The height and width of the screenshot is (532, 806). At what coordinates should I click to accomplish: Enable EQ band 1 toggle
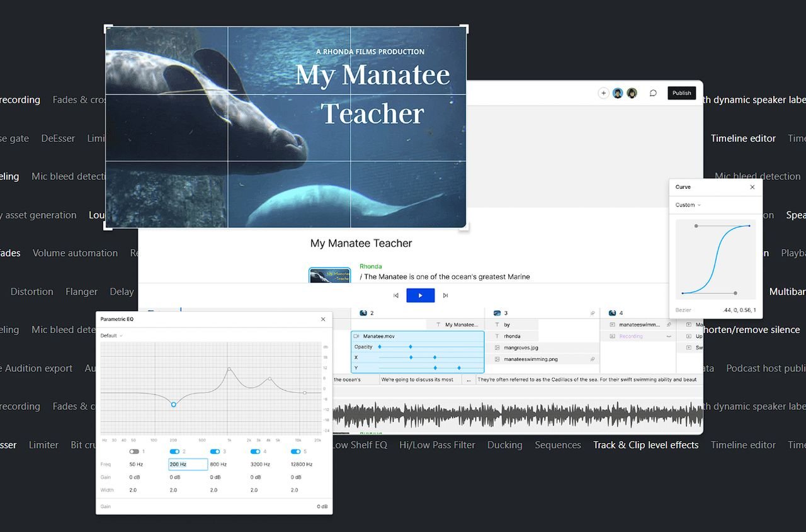(x=134, y=451)
